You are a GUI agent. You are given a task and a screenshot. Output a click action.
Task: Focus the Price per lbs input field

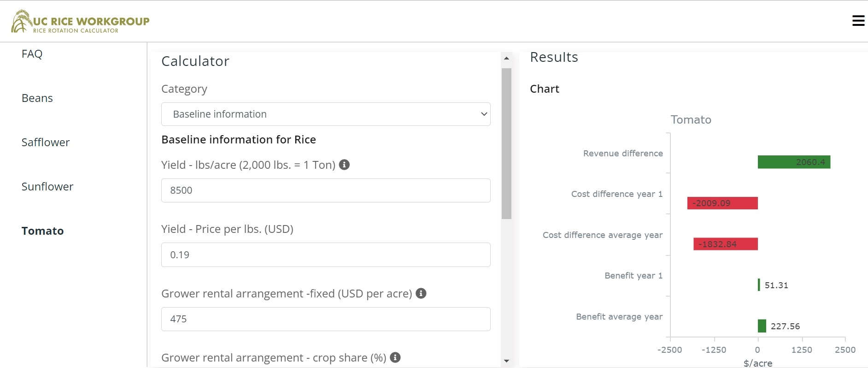(x=325, y=255)
